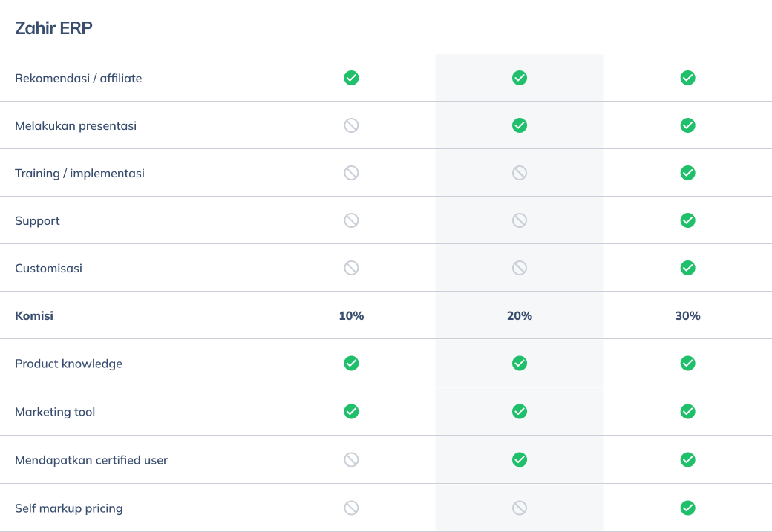Click the Self markup pricing unavailable icon in shaded 20% column
The image size is (772, 532).
[x=520, y=508]
